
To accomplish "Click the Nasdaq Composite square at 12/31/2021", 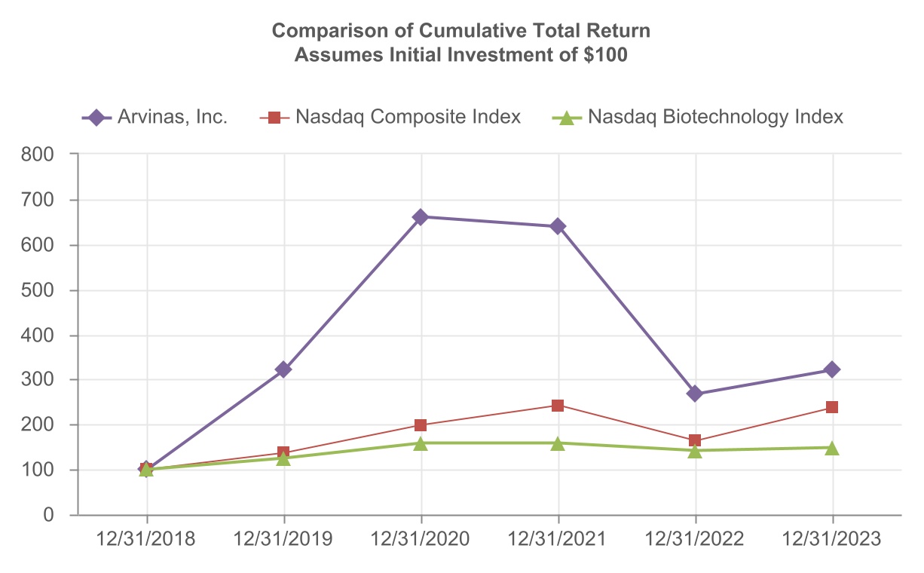I will [x=558, y=406].
